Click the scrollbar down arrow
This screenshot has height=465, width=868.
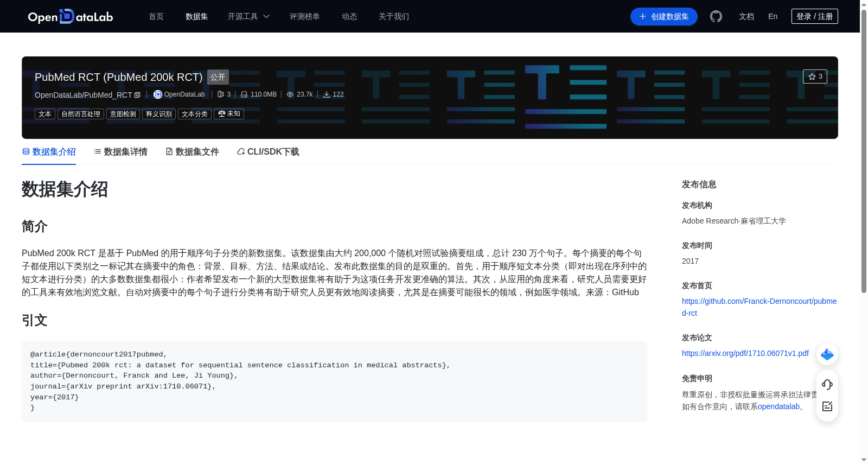[x=864, y=460]
